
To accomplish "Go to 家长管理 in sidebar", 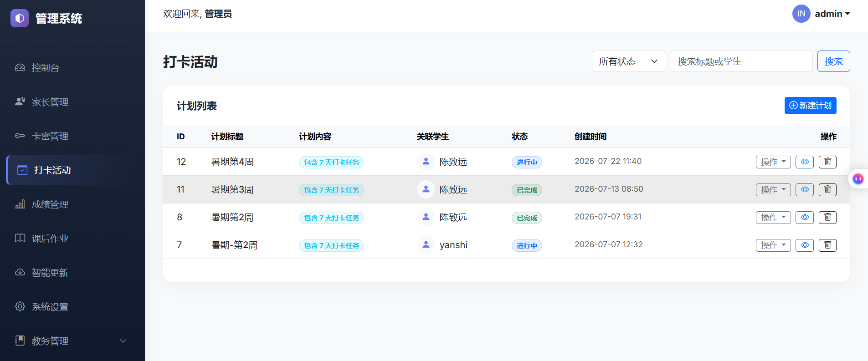I will pyautogui.click(x=72, y=102).
